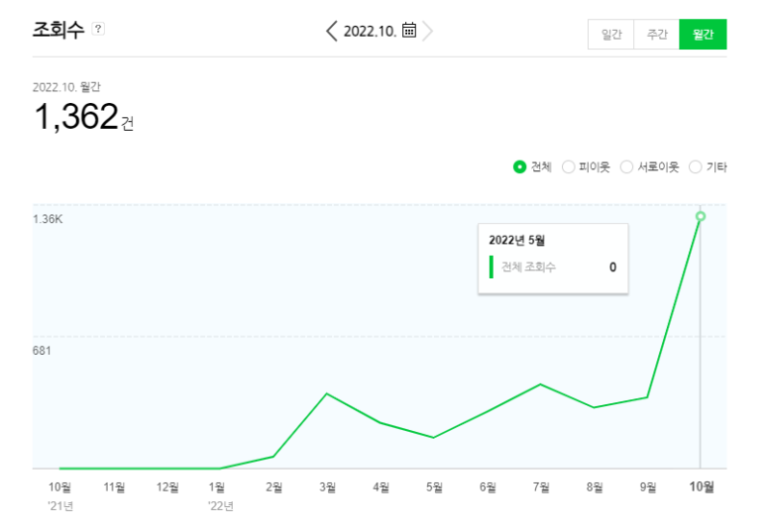This screenshot has height=532, width=766.
Task: Click the 3월 axis label
Action: tap(327, 487)
